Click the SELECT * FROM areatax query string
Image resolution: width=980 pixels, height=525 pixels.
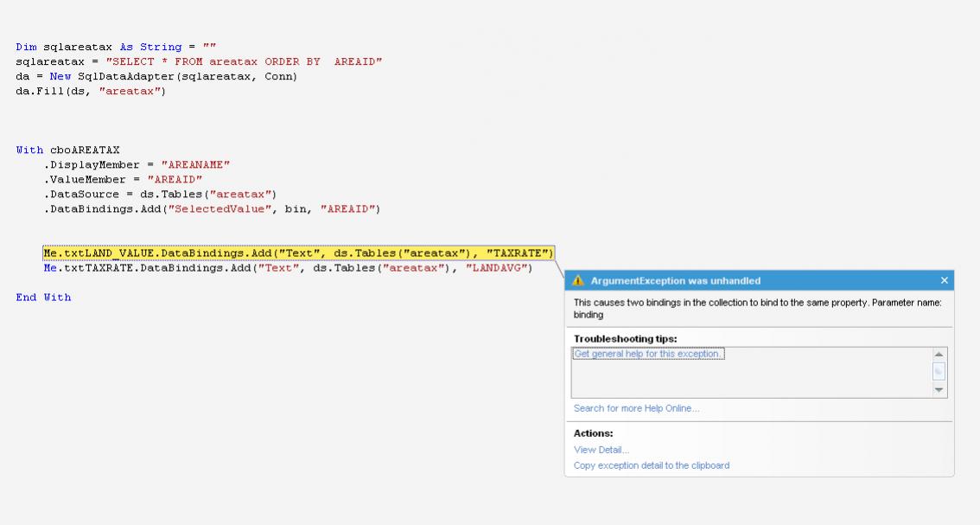243,61
